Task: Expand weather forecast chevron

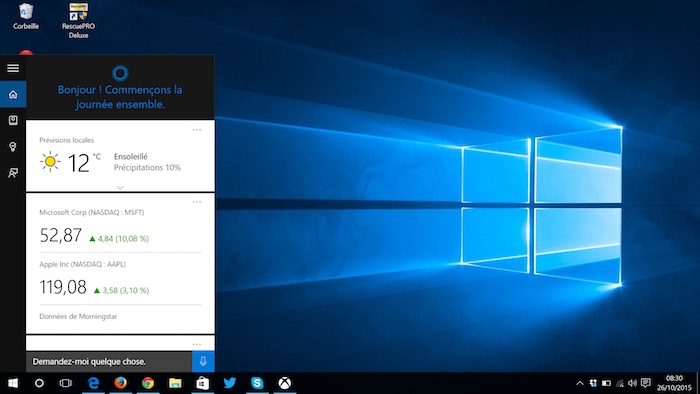Action: 120,187
